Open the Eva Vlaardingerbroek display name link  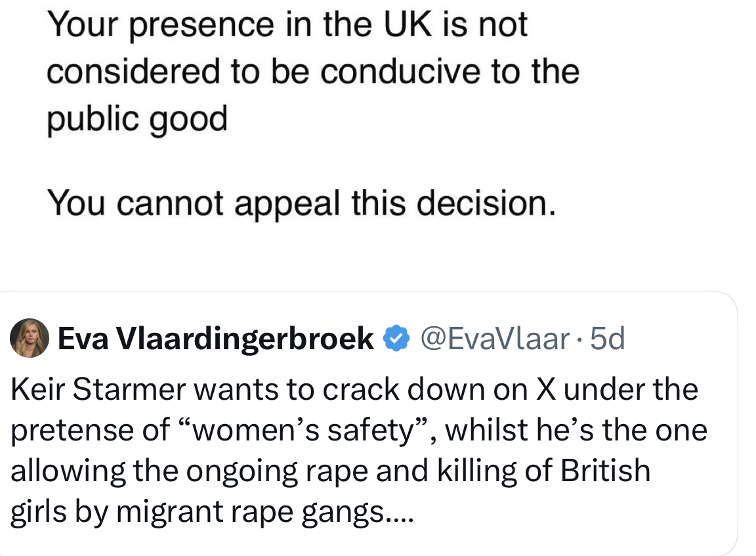tap(216, 339)
